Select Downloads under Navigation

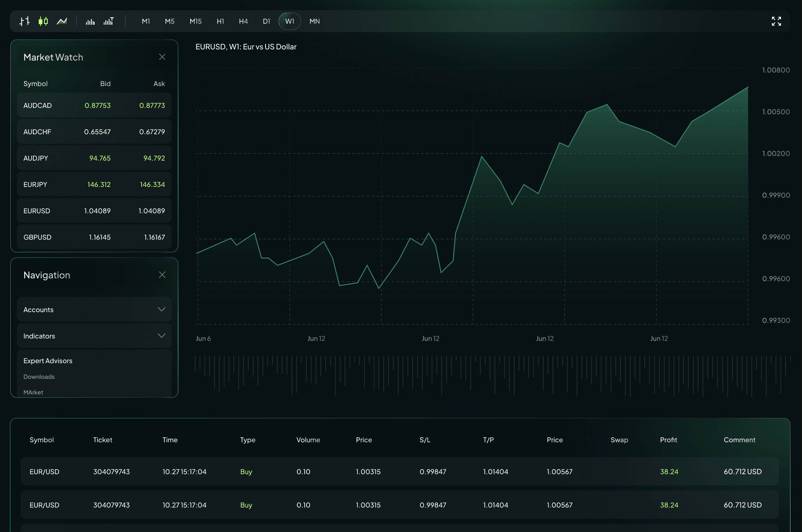tap(39, 376)
